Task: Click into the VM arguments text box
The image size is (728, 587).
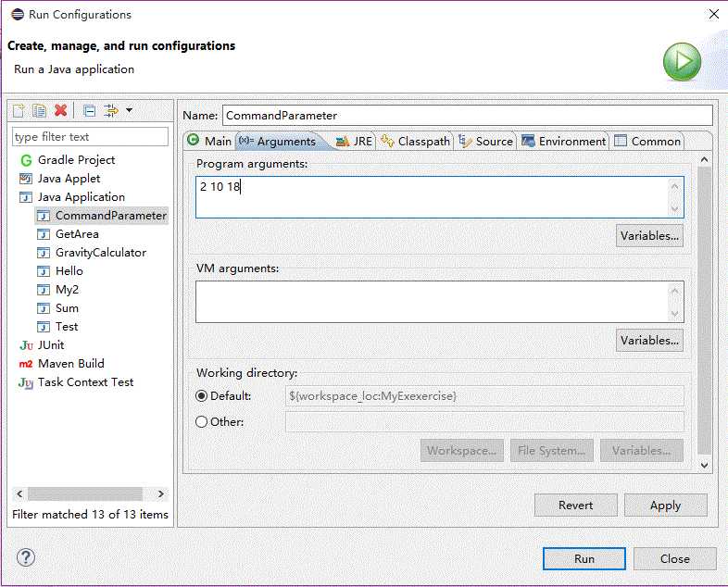Action: [431, 302]
